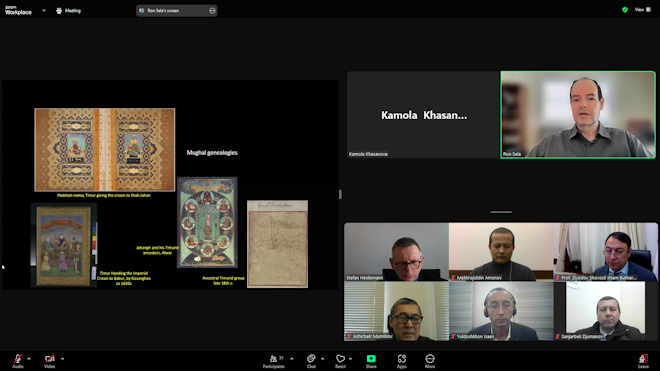Unmute the microphone with the Audio button
Image resolution: width=660 pixels, height=371 pixels.
[18, 361]
